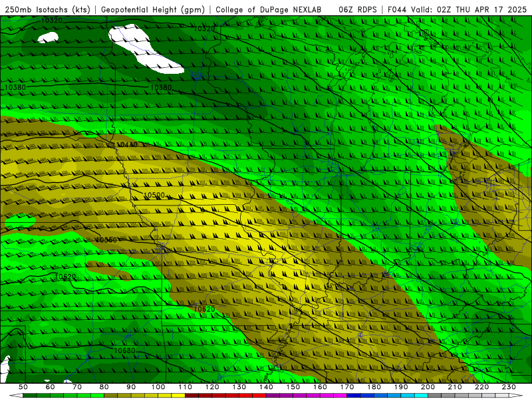
Task: Click the 230 knot legend value
Action: [x=509, y=387]
